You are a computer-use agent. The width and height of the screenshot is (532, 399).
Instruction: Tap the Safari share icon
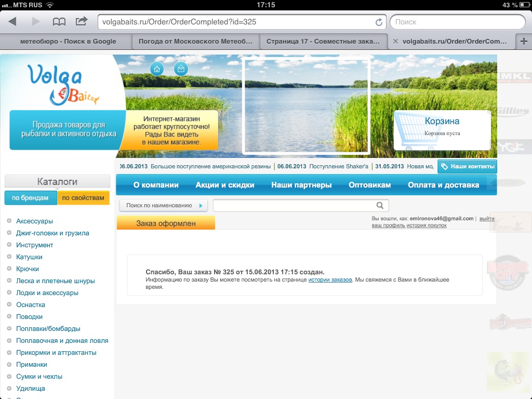(x=82, y=22)
